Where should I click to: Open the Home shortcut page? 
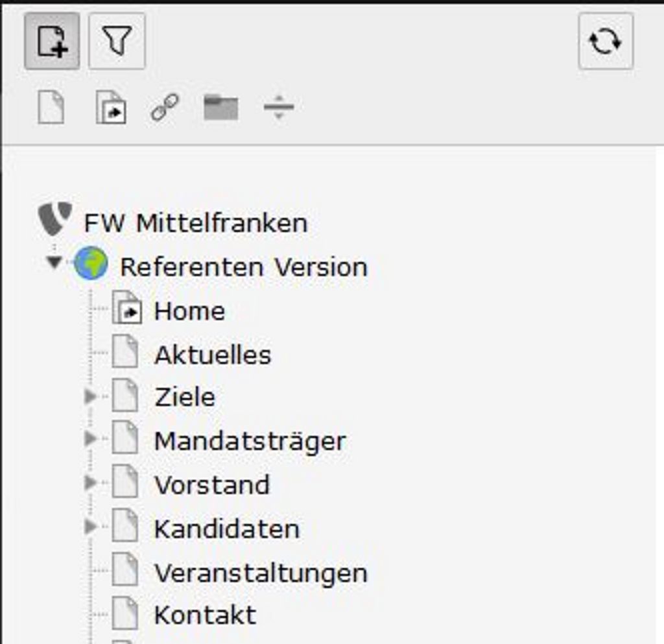(189, 311)
